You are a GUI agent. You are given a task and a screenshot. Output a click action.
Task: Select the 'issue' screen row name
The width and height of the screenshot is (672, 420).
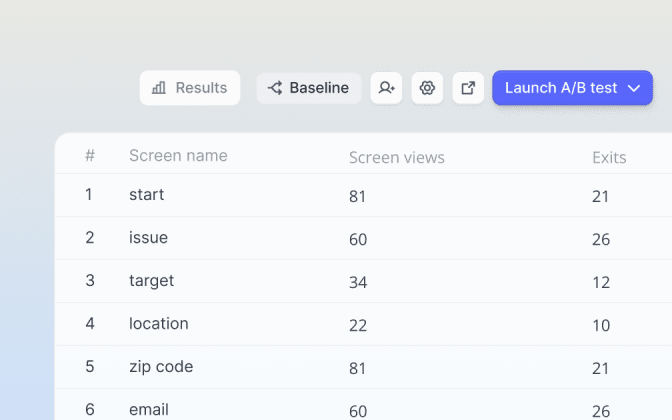coord(148,237)
